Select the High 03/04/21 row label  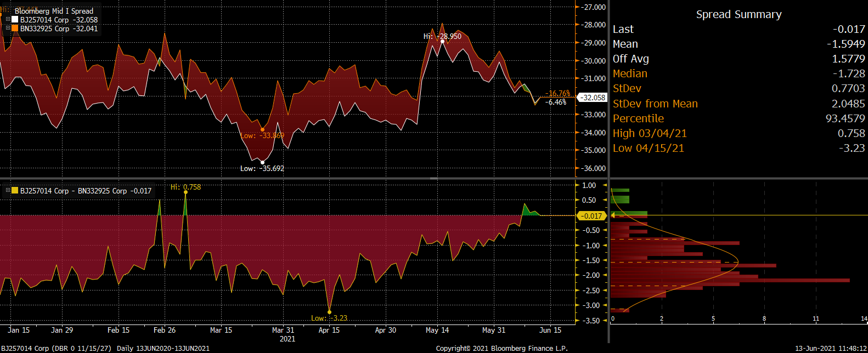coord(650,133)
